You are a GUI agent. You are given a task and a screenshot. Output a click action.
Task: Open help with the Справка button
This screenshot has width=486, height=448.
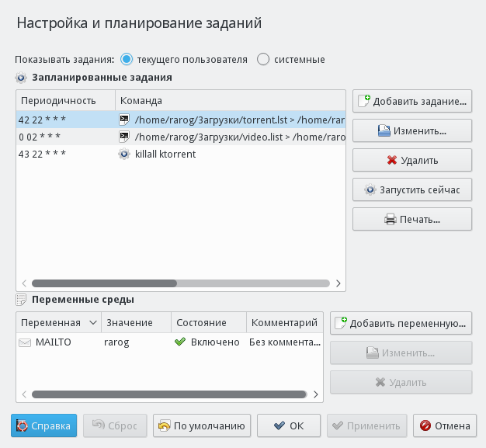point(43,425)
